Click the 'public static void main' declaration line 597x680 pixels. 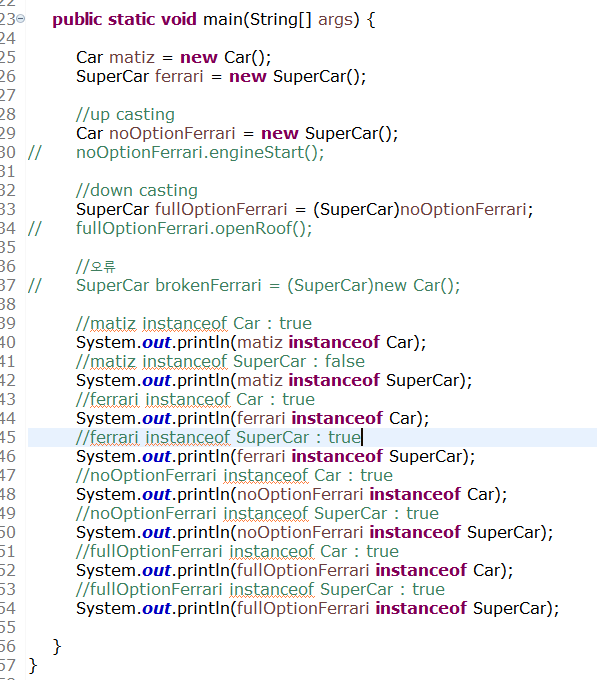click(214, 20)
